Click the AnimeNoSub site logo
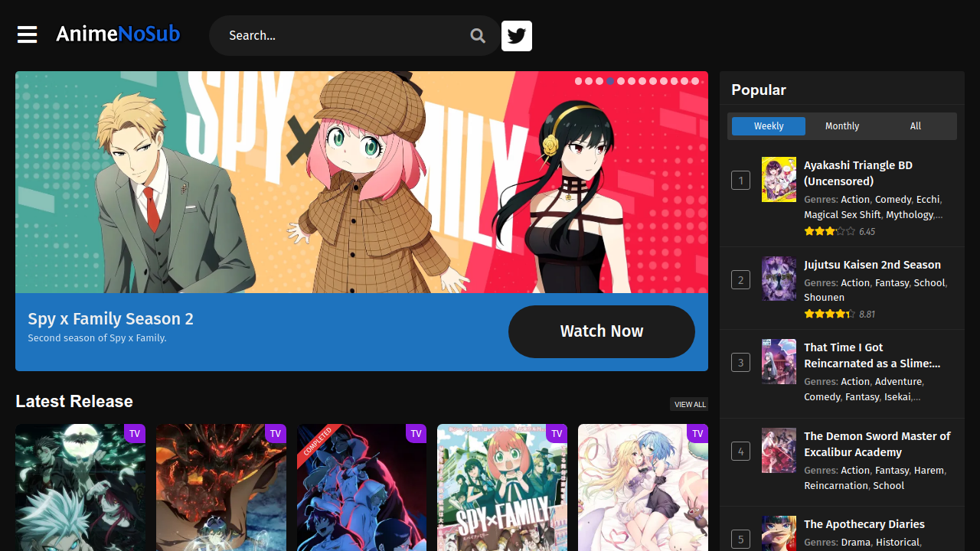Viewport: 980px width, 551px height. [x=118, y=34]
